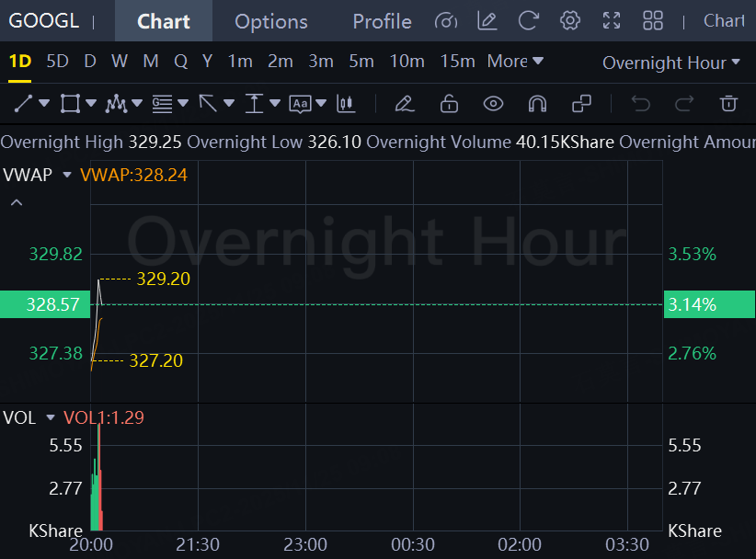The height and width of the screenshot is (559, 756).
Task: Expand the Overnight Hour session dropdown
Action: coord(670,63)
